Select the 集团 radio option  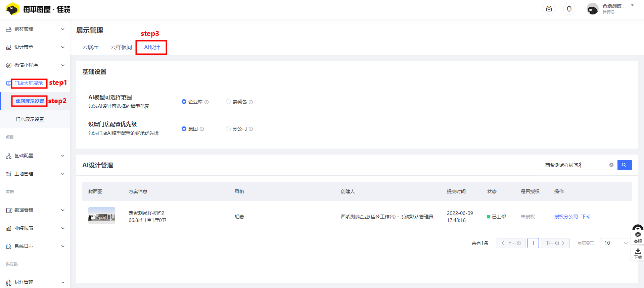click(184, 129)
